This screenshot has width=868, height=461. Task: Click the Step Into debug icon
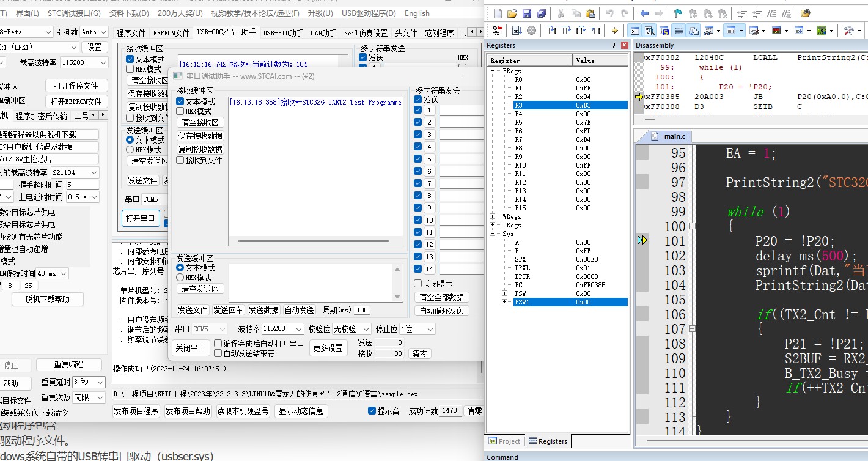(553, 31)
